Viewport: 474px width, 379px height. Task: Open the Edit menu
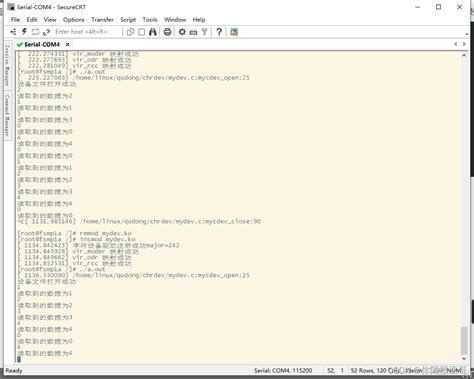[32, 20]
